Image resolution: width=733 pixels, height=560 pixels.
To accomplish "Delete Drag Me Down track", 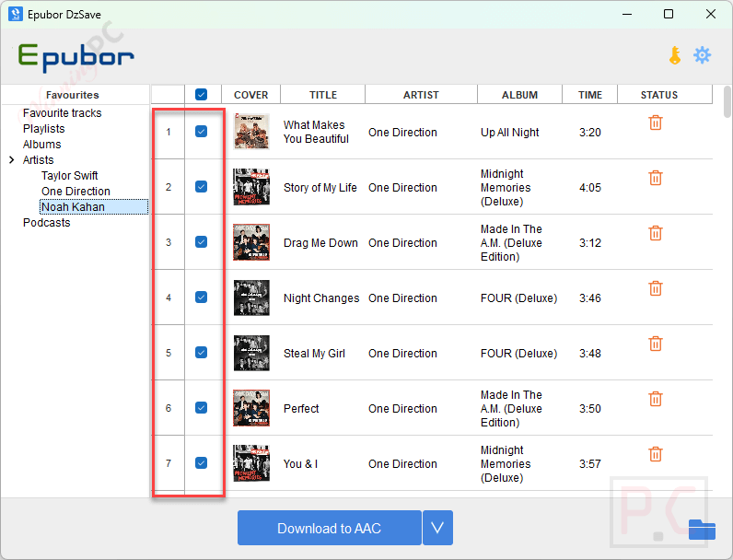I will [656, 233].
